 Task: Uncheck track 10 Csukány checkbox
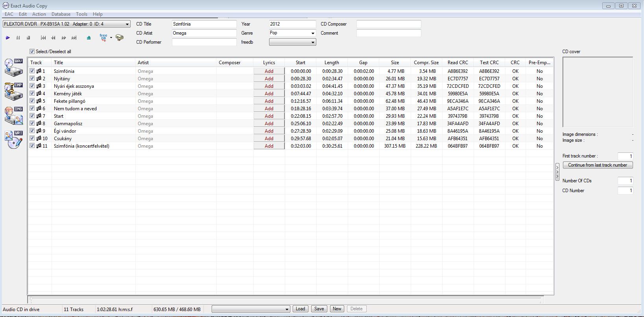tap(32, 139)
